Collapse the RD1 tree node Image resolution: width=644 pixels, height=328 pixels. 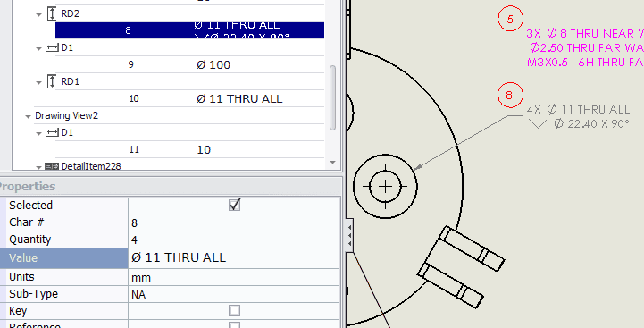click(x=38, y=82)
